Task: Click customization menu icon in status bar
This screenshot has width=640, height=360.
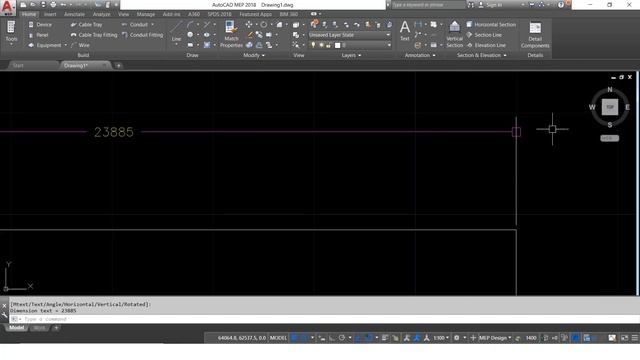Action: point(635,338)
